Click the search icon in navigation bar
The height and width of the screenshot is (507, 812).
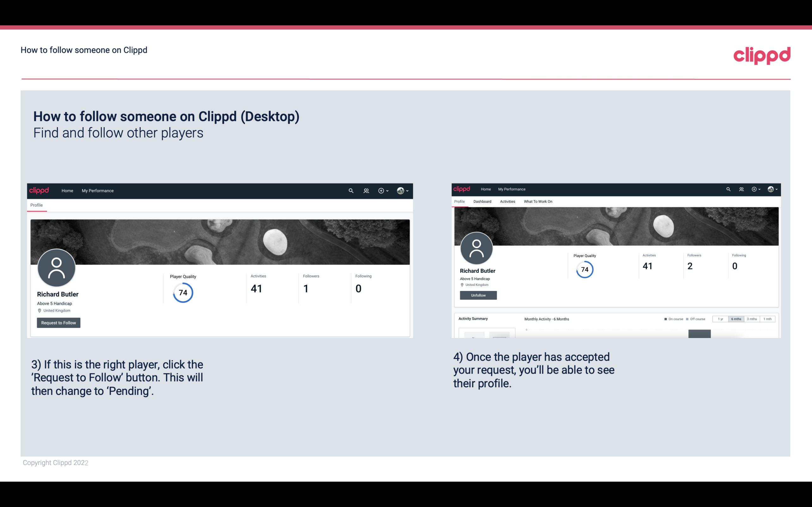pos(350,190)
